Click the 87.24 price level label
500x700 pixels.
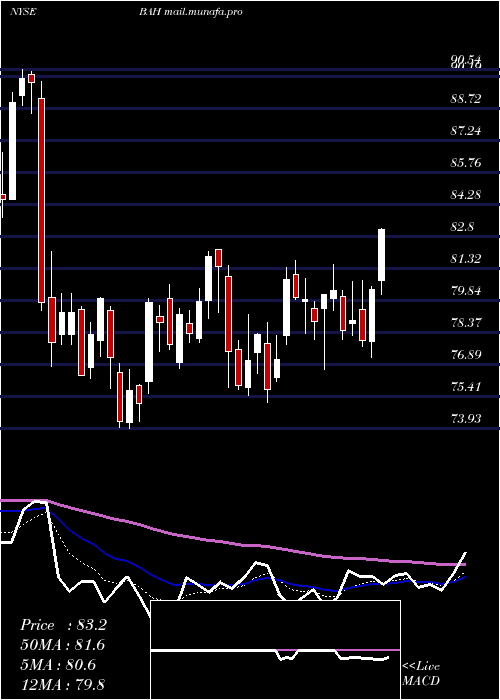466,131
